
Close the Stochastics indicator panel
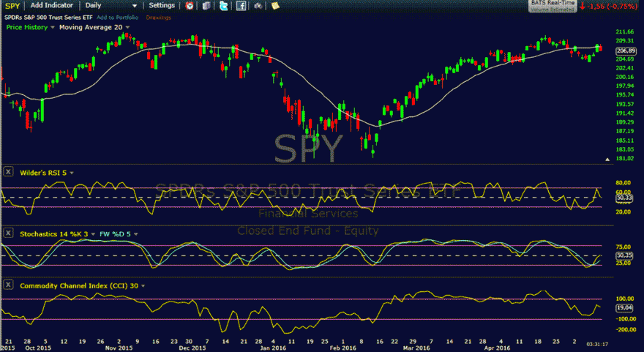[x=8, y=233]
